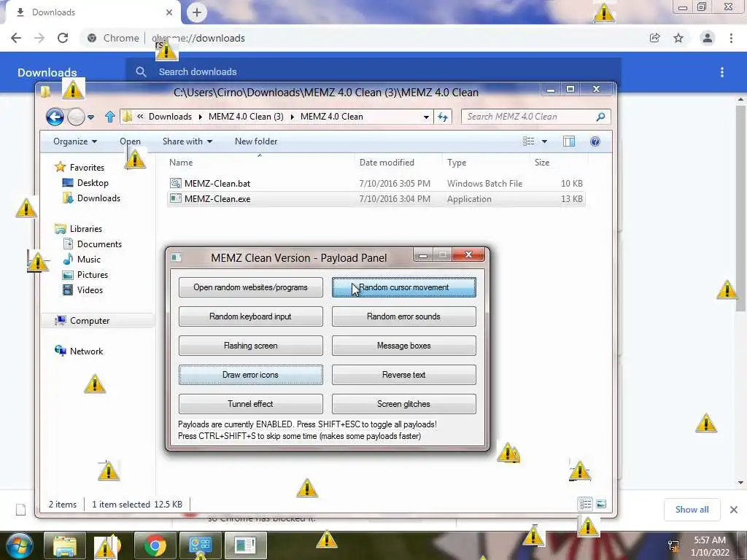This screenshot has height=560, width=747.
Task: Refresh the Explorer folder view
Action: click(x=443, y=117)
